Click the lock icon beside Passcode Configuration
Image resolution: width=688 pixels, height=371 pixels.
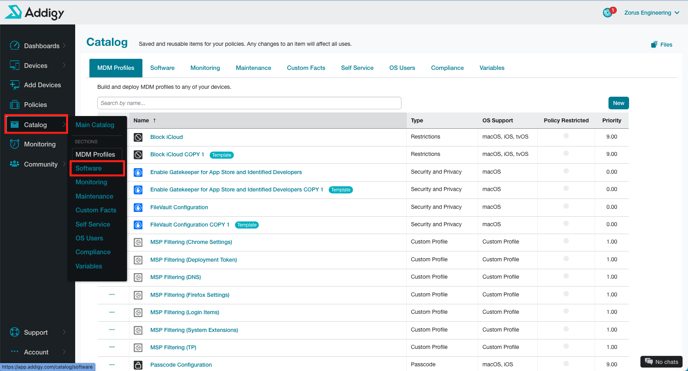pyautogui.click(x=138, y=365)
